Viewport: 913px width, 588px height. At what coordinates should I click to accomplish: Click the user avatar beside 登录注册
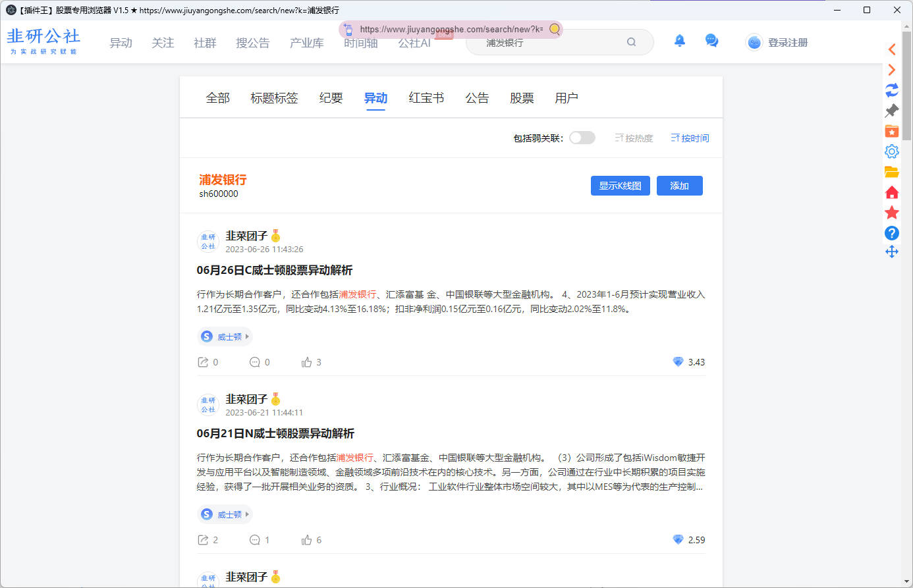coord(754,42)
